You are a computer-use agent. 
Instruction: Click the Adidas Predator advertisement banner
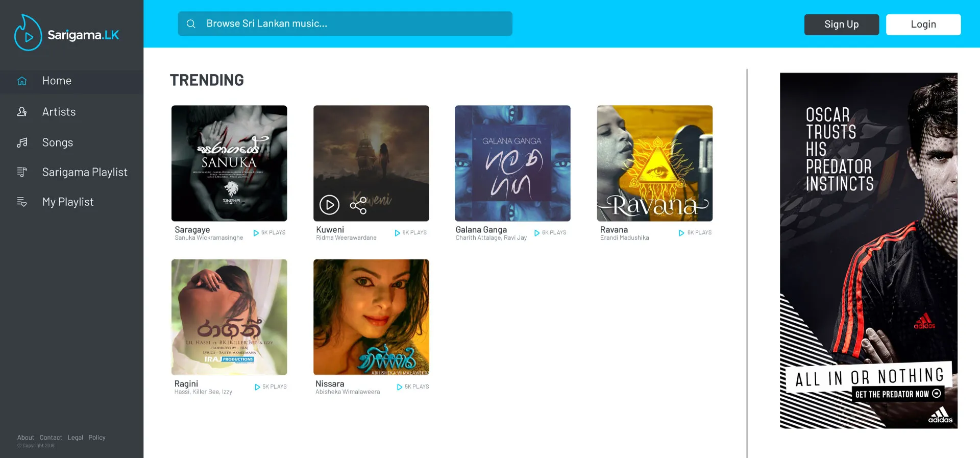(x=869, y=251)
